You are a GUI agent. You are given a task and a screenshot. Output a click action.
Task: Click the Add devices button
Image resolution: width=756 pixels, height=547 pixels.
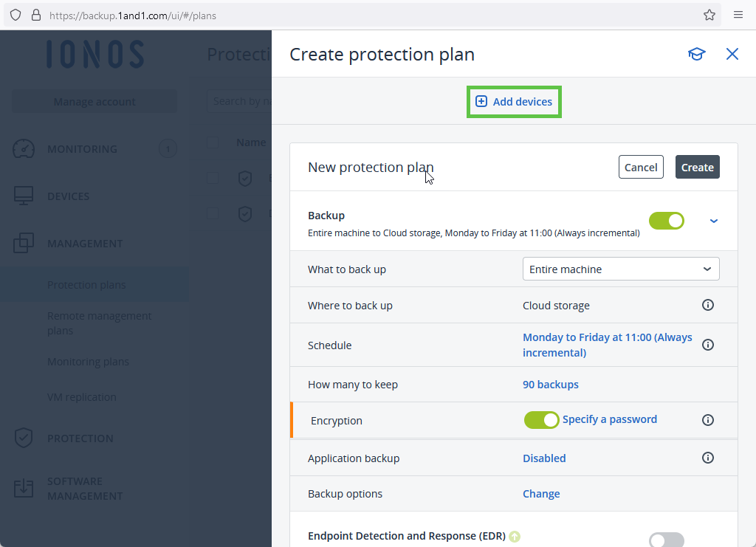point(515,102)
